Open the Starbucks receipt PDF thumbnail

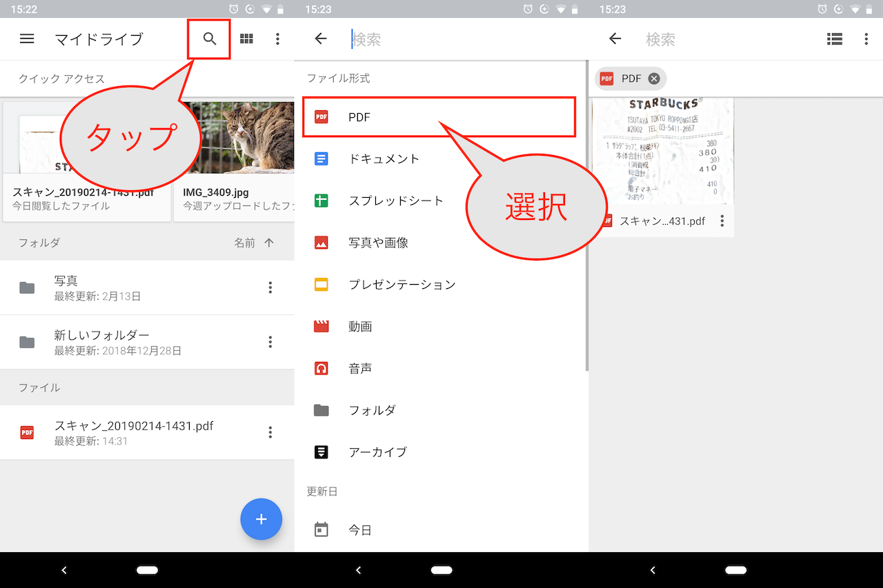[663, 152]
